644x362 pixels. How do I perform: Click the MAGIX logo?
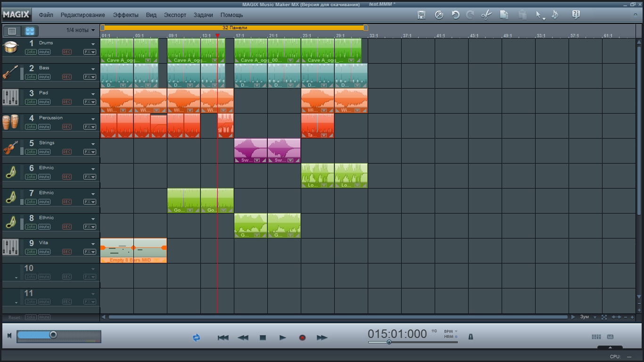click(17, 15)
